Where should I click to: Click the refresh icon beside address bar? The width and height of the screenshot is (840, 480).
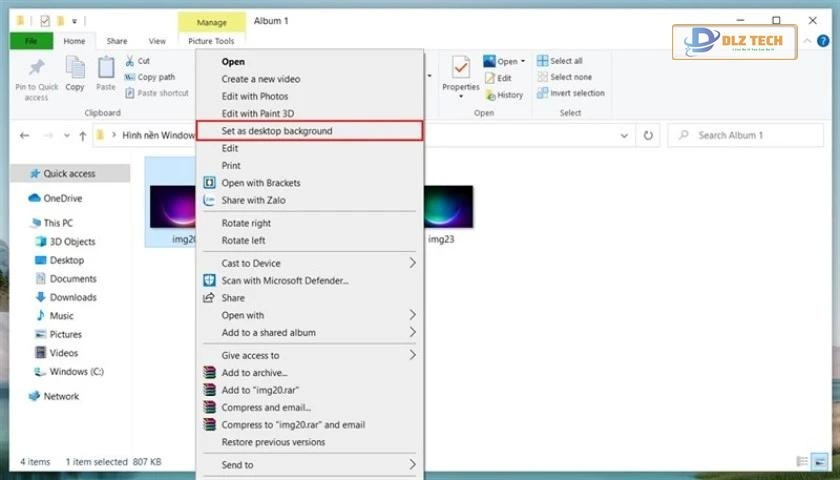point(648,135)
